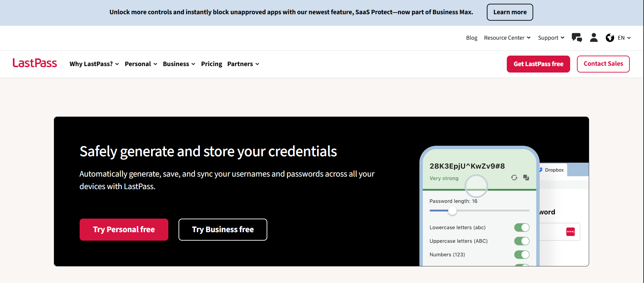
Task: Disable the Numbers toggle
Action: pos(521,255)
